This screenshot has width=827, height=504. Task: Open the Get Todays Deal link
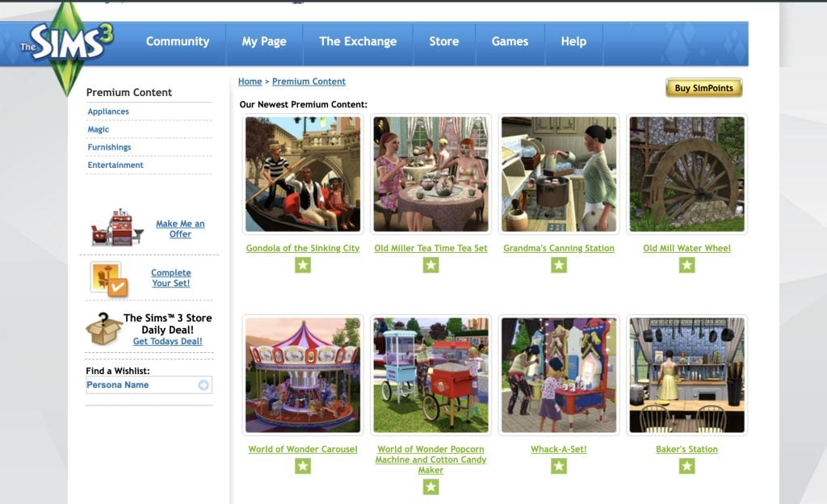tap(167, 341)
